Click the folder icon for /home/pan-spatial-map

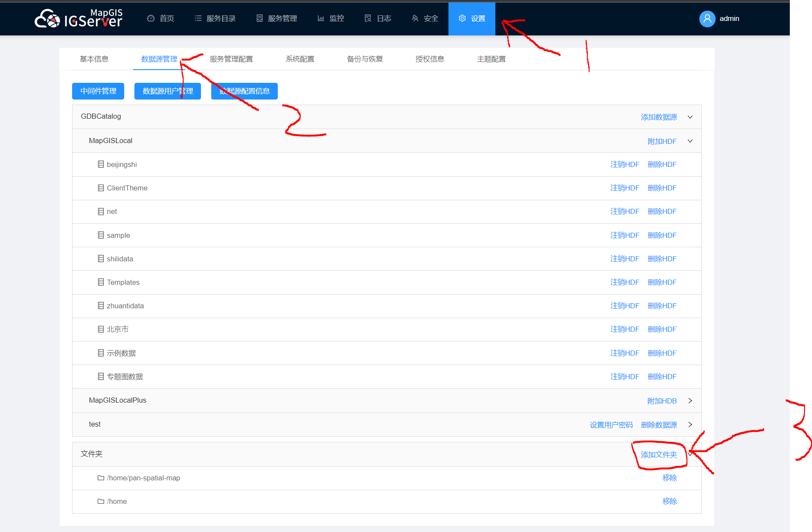(x=101, y=478)
